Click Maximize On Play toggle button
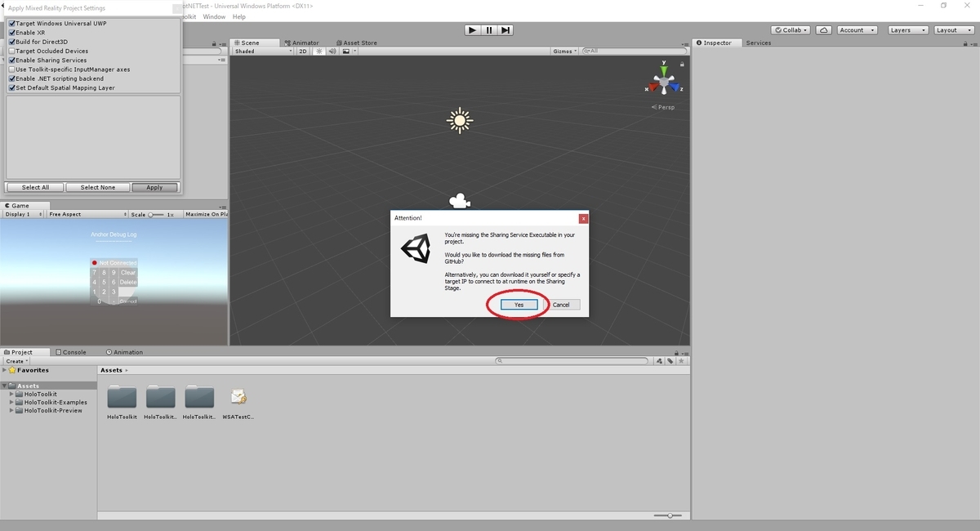This screenshot has height=531, width=980. [206, 214]
